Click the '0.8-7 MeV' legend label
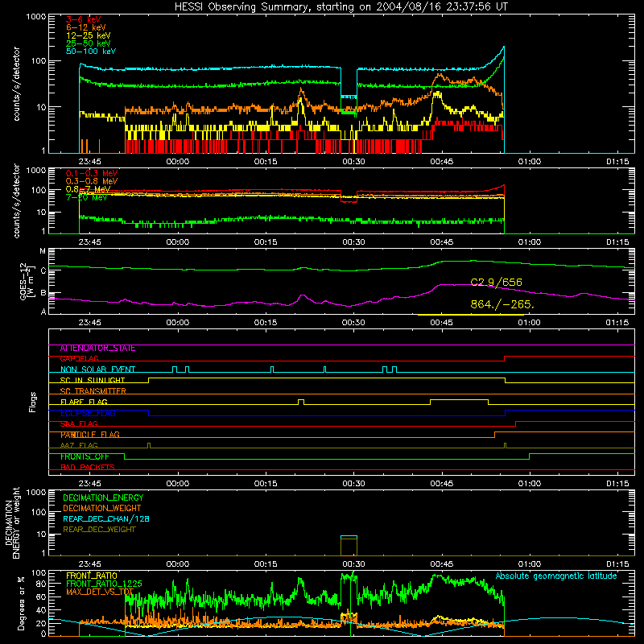 click(89, 189)
